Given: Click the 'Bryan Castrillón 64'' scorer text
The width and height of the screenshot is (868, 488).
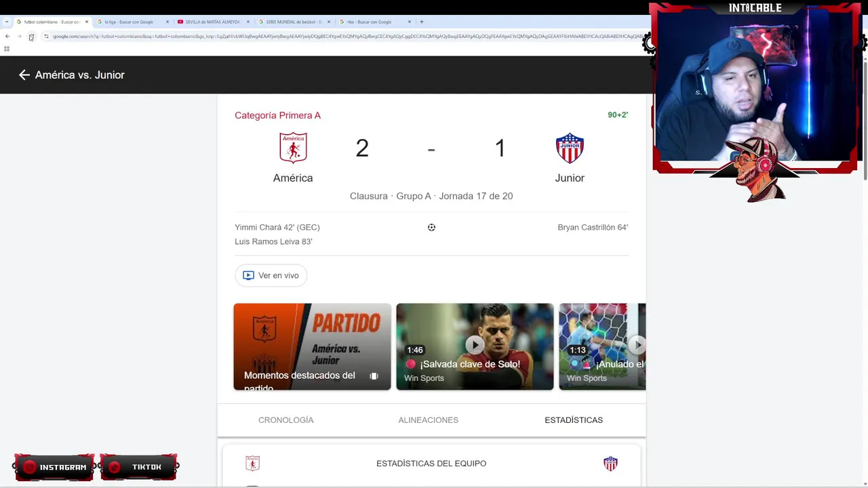Looking at the screenshot, I should (x=593, y=228).
